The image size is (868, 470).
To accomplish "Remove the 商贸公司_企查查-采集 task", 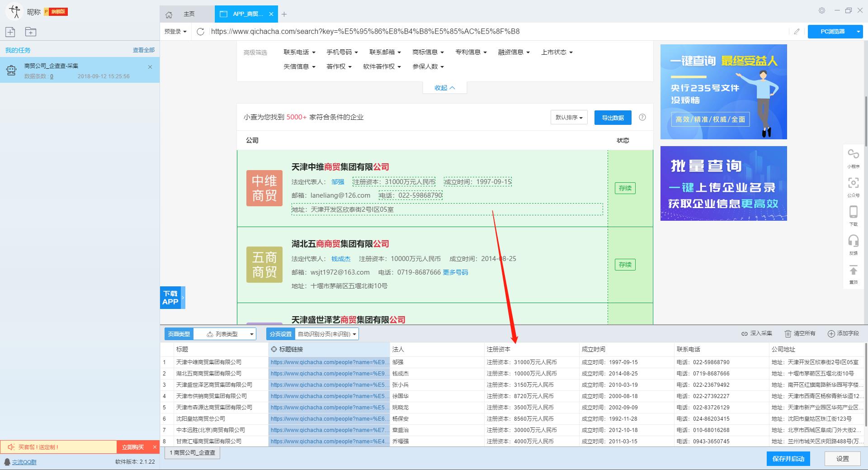I will pos(150,66).
